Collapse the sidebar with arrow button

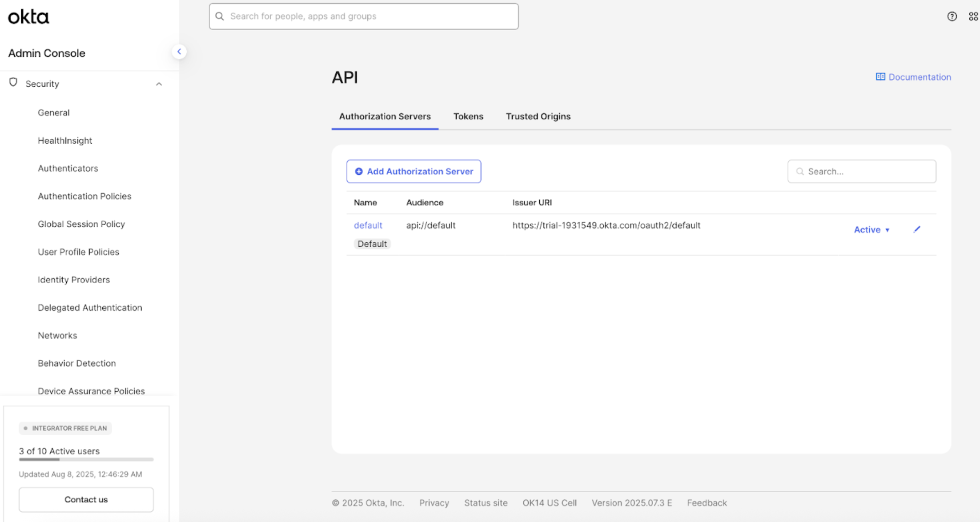tap(179, 52)
